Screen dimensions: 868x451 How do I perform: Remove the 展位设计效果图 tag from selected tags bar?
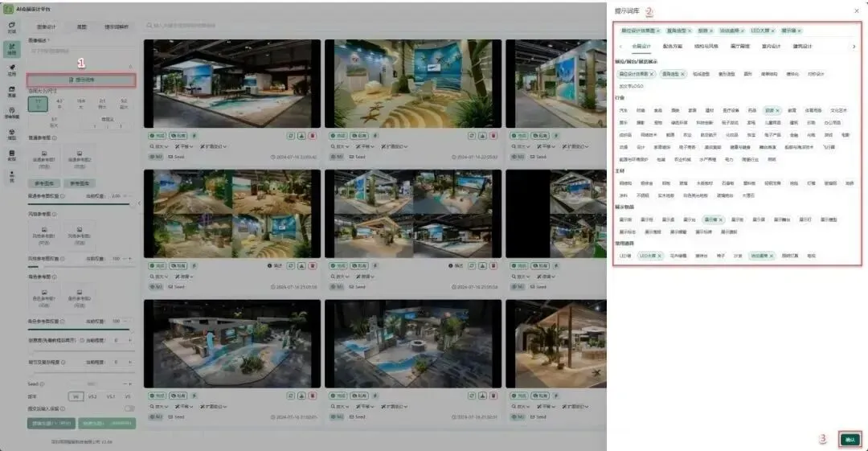click(658, 31)
